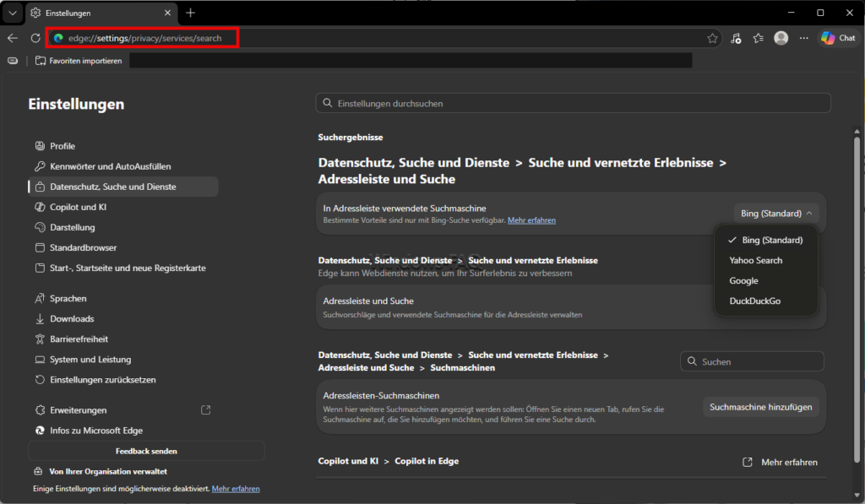Click the key icon beside Kennwörter
The image size is (865, 504).
(40, 166)
